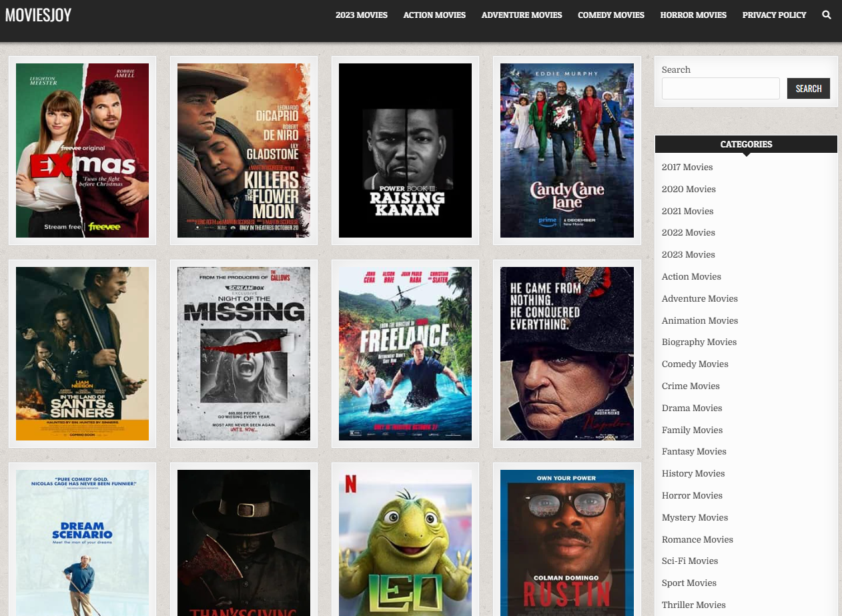The height and width of the screenshot is (616, 842).
Task: Open In the Land of Saints & Sinners poster
Action: [82, 354]
